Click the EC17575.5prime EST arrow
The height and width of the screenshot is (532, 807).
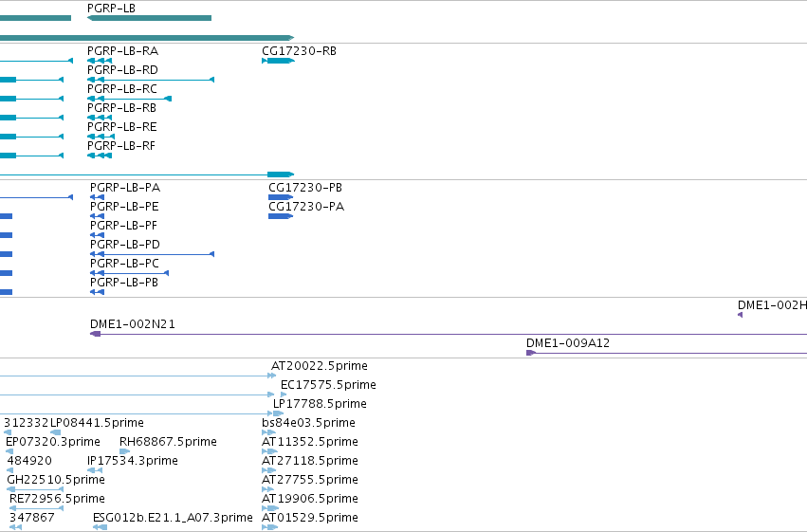coord(284,394)
